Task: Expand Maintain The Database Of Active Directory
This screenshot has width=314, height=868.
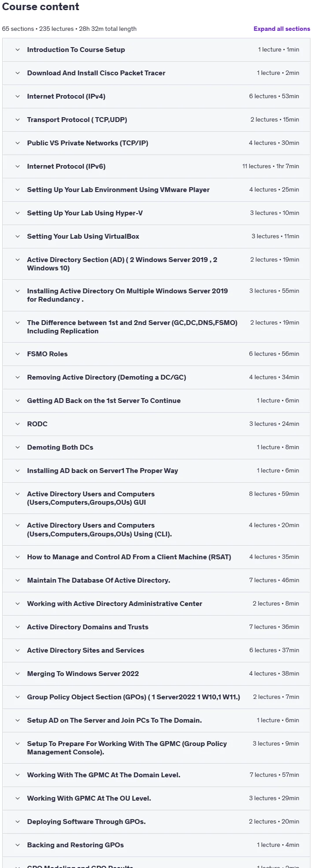Action: (156, 580)
